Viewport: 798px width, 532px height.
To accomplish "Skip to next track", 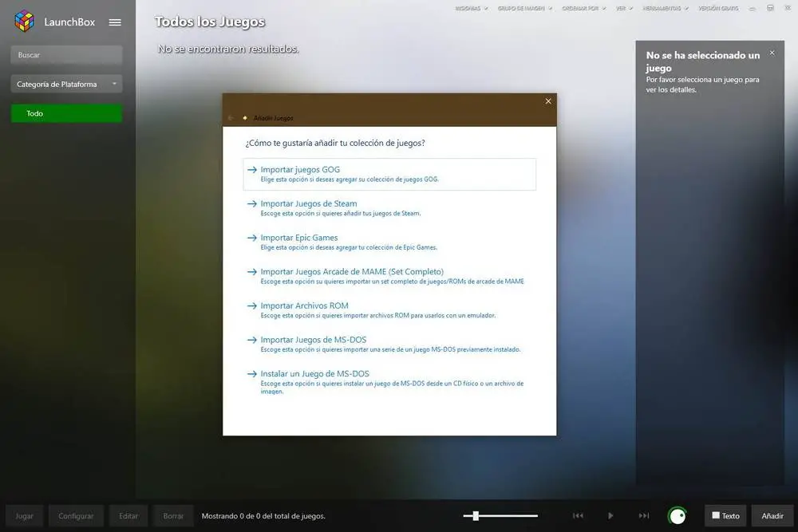I will click(644, 516).
